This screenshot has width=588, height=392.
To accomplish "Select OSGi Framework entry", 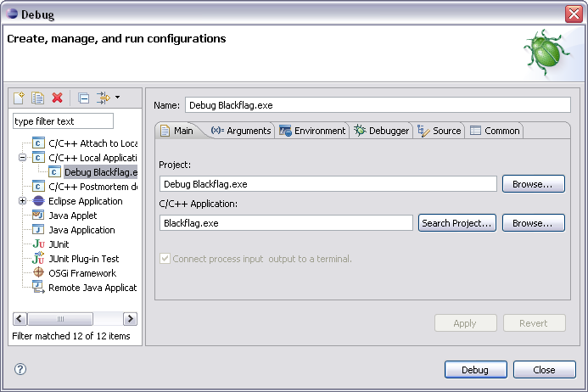I will click(x=82, y=272).
